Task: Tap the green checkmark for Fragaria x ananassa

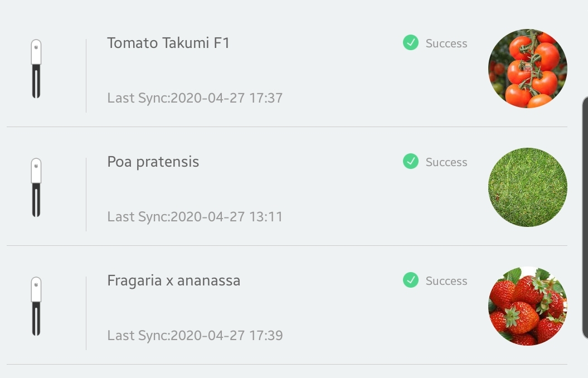Action: pyautogui.click(x=411, y=280)
